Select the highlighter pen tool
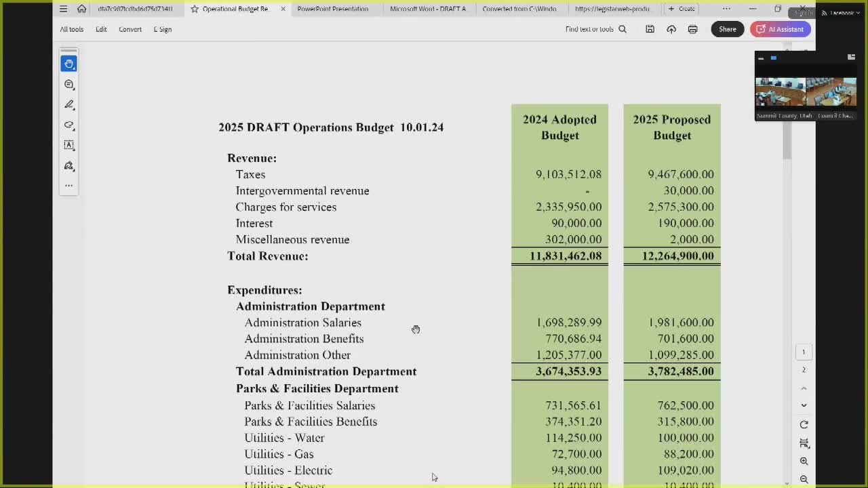The height and width of the screenshot is (488, 868). pos(69,104)
